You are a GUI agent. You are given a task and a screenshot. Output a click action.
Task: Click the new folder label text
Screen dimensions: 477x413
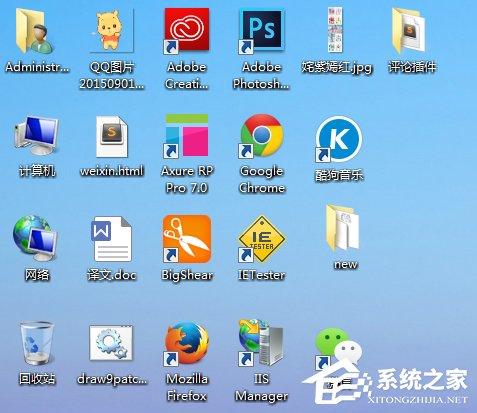pos(345,264)
